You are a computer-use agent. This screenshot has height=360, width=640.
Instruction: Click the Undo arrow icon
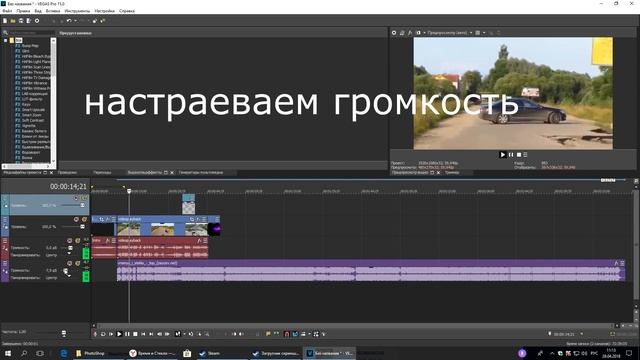click(x=69, y=20)
